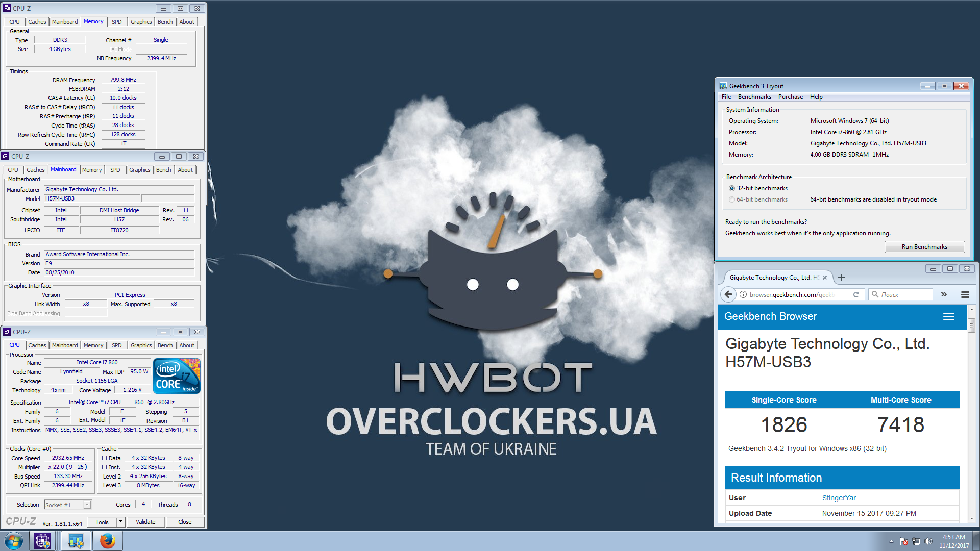Image resolution: width=980 pixels, height=551 pixels.
Task: Click the magnifier icon in Firefox search box
Action: (875, 294)
